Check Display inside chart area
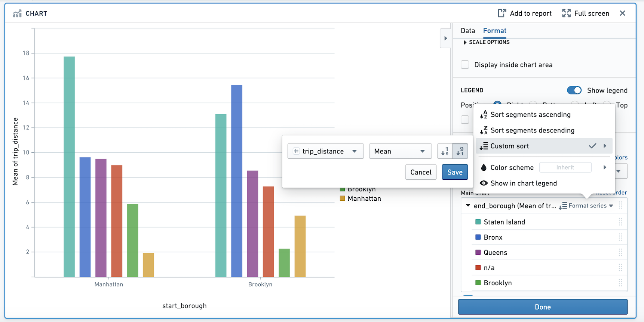 pyautogui.click(x=465, y=64)
